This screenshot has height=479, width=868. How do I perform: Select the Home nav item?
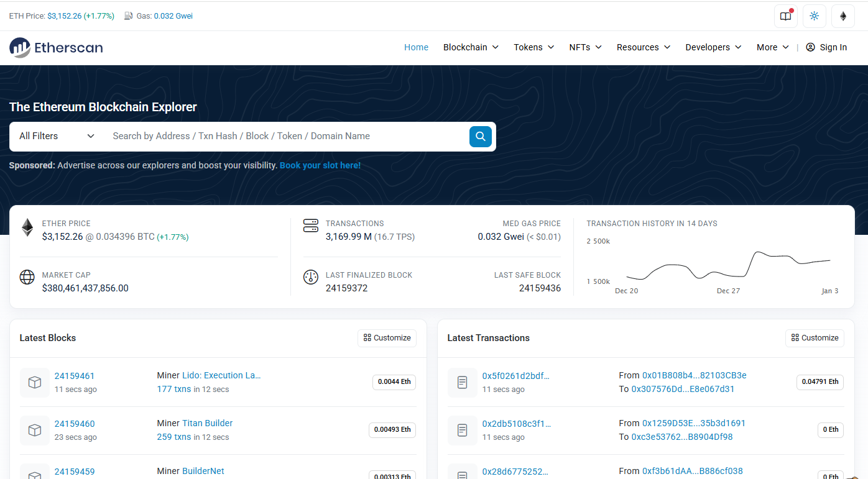(416, 47)
